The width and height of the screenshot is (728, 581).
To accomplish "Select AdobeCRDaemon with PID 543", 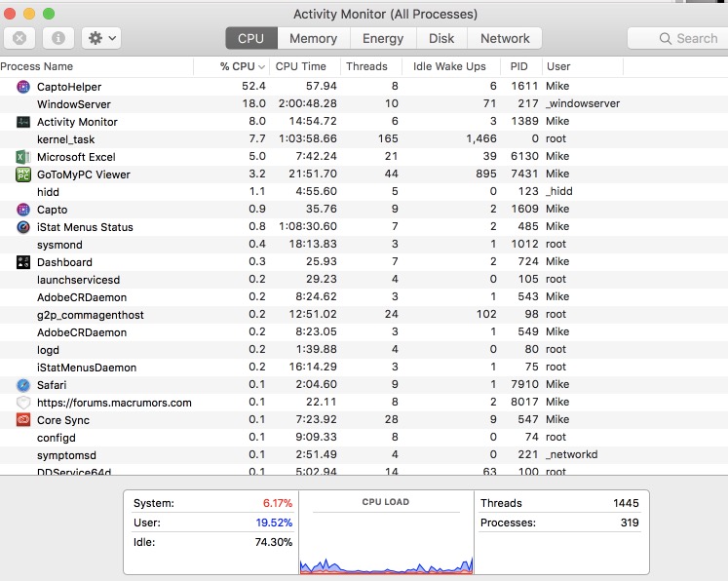I will point(364,297).
